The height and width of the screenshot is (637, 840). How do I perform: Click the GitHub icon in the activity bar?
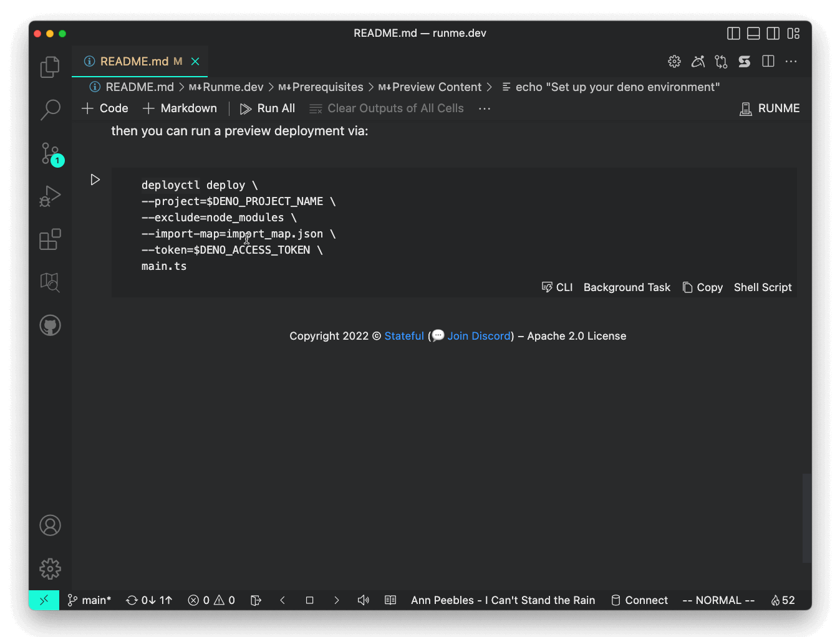(x=50, y=325)
